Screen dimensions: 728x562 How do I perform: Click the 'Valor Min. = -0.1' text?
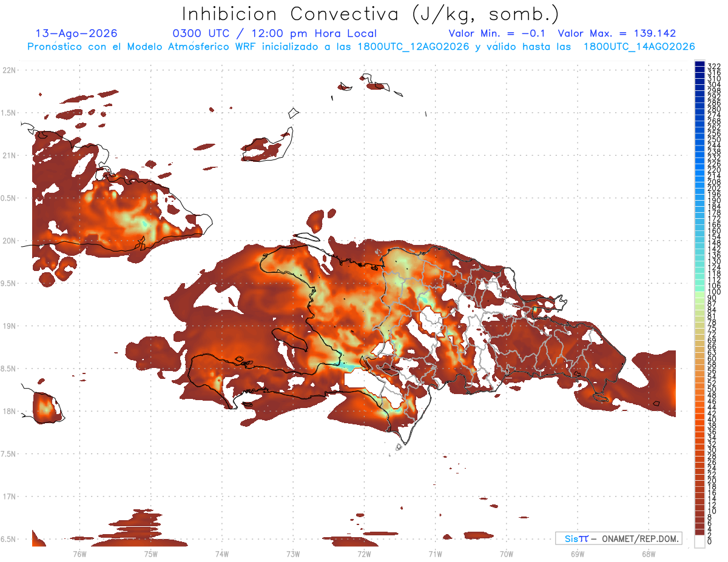point(498,33)
